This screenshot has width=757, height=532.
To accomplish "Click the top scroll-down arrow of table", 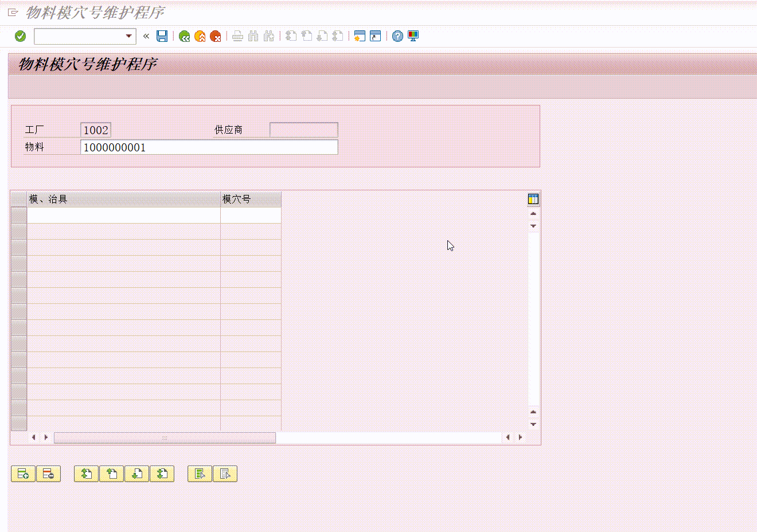I will pyautogui.click(x=533, y=226).
